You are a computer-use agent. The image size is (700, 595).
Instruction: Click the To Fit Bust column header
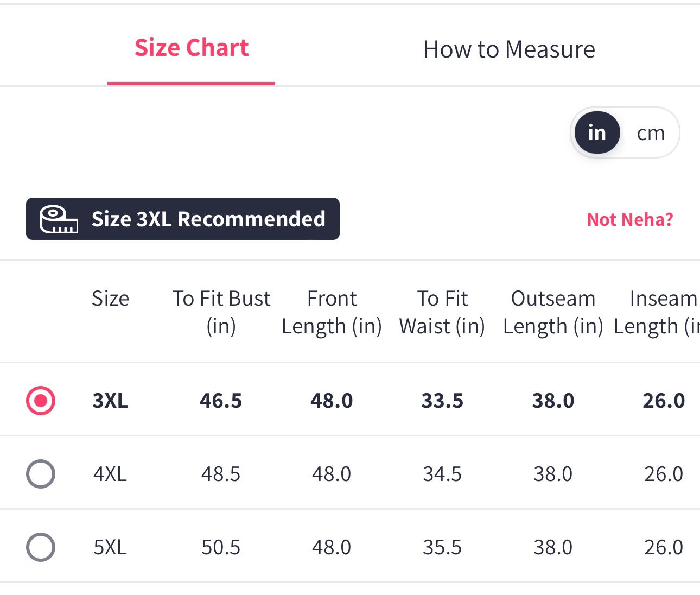(x=221, y=312)
